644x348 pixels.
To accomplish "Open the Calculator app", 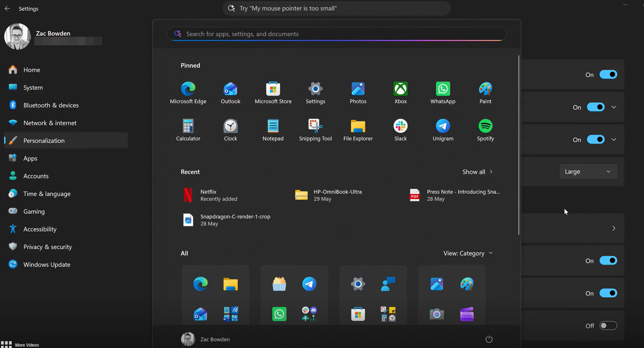I will [188, 130].
